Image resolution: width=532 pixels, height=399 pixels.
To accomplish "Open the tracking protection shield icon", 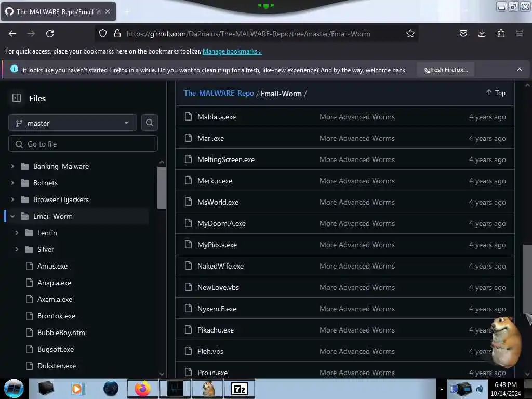I will (103, 34).
